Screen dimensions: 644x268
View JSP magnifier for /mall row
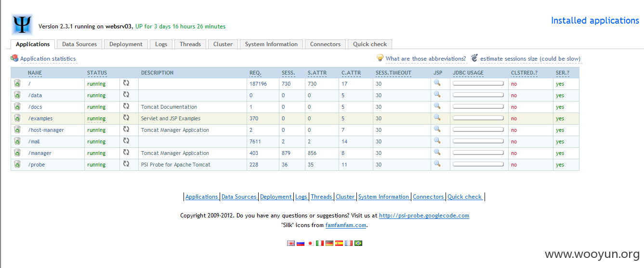click(437, 140)
